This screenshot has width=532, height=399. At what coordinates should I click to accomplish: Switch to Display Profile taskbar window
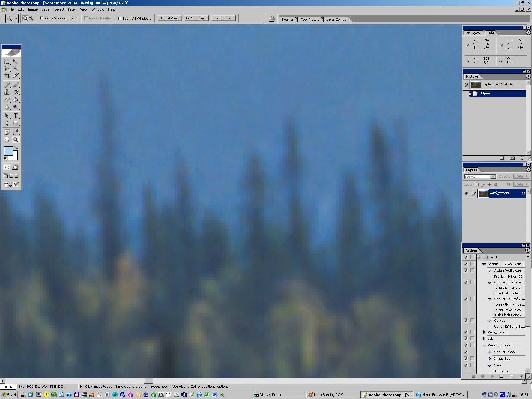[278, 395]
